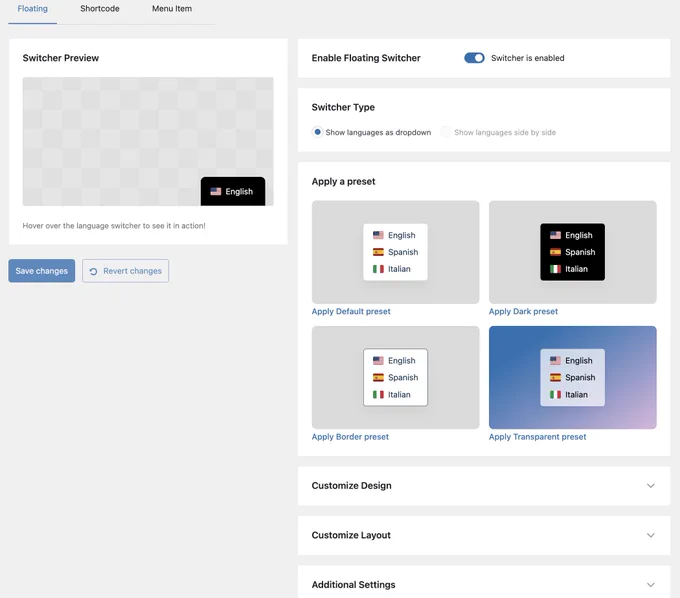The height and width of the screenshot is (598, 680).
Task: Click Apply Border preset link
Action: [x=350, y=437]
